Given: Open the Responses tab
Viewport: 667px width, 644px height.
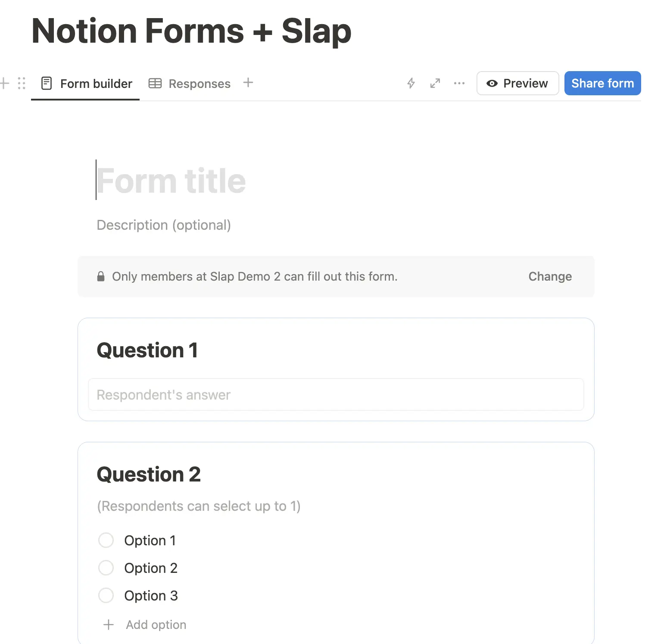Looking at the screenshot, I should [x=190, y=84].
